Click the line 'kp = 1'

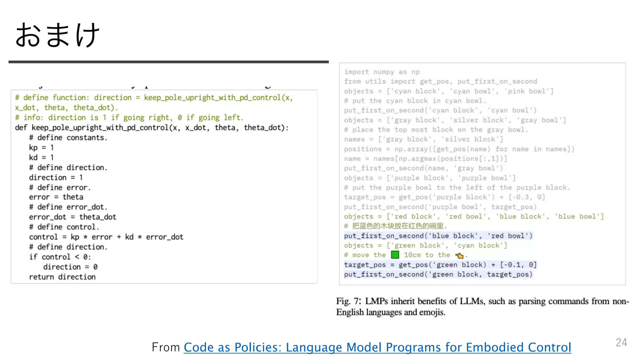pyautogui.click(x=41, y=147)
